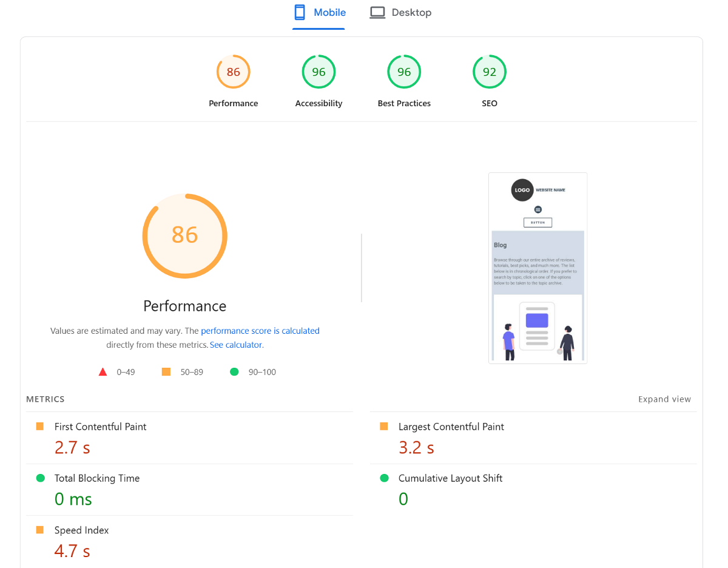The image size is (728, 568).
Task: Select the Accessibility score circle
Action: pos(318,72)
